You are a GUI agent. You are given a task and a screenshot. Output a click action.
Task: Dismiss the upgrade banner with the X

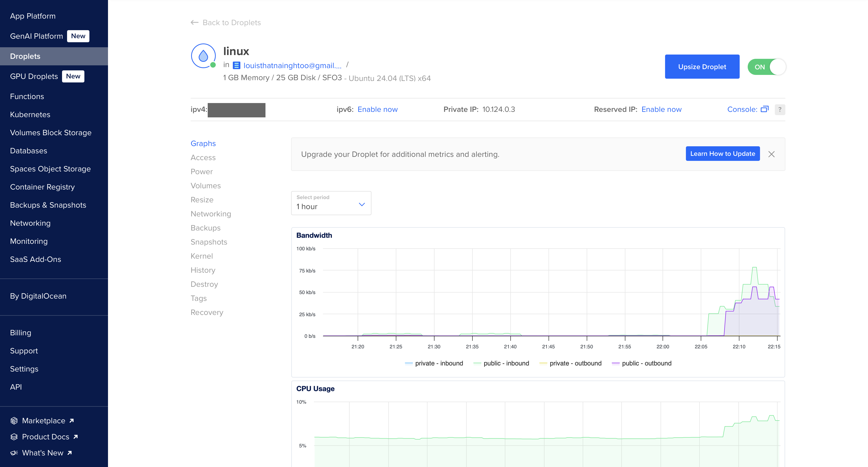771,154
